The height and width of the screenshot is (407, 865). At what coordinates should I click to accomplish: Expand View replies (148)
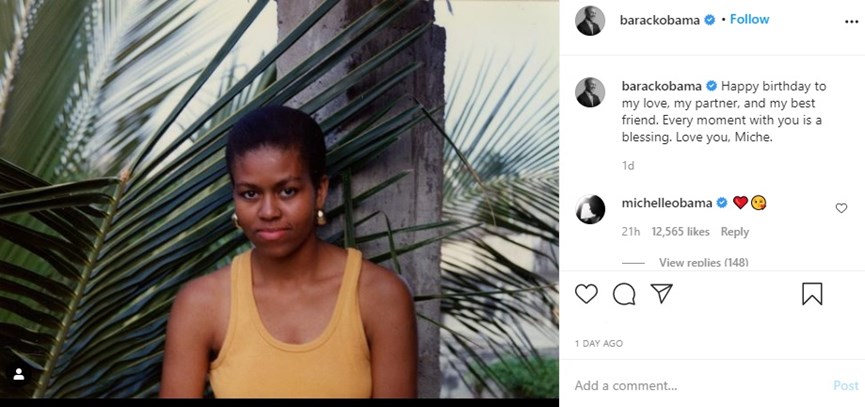(704, 263)
